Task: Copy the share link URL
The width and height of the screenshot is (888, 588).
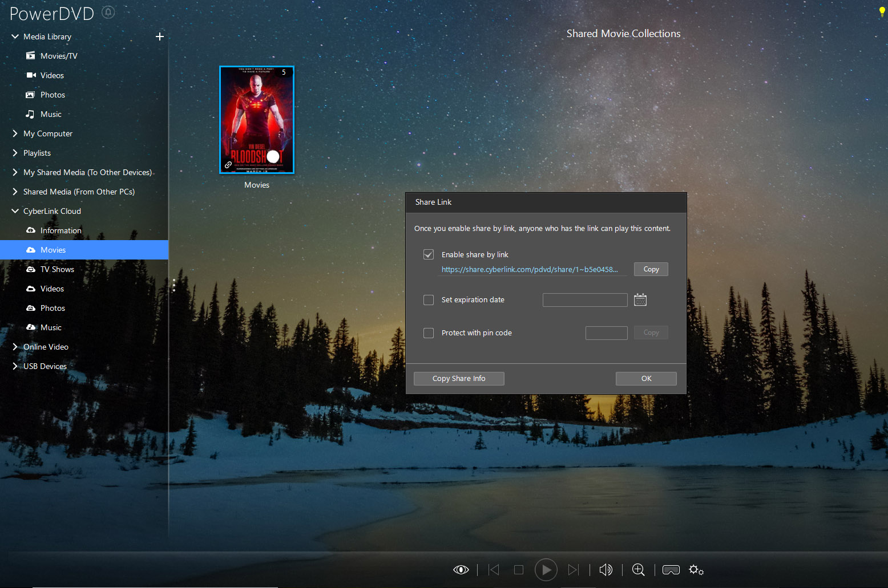Action: [651, 269]
